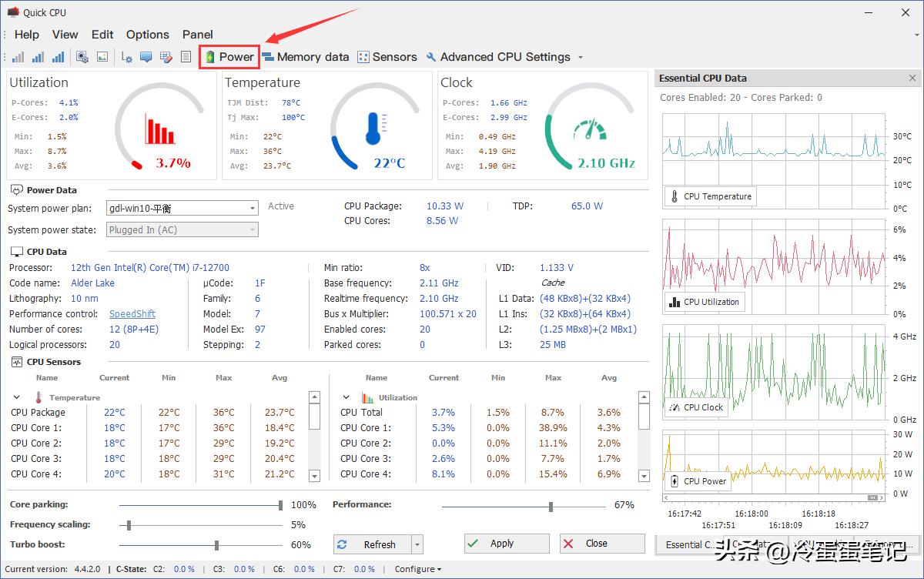The height and width of the screenshot is (579, 924).
Task: Click the screenshot/image toolbar icon
Action: point(102,56)
